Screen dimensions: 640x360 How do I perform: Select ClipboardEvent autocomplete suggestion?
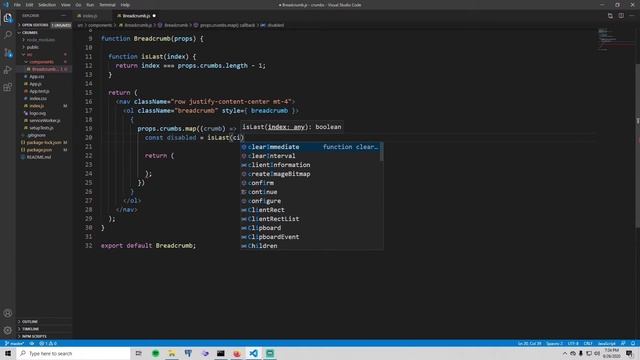[310, 237]
